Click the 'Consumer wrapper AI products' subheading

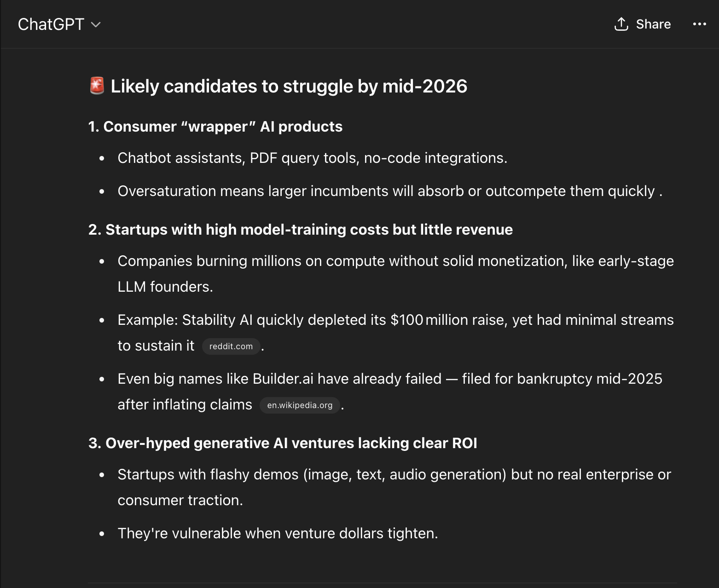point(215,127)
